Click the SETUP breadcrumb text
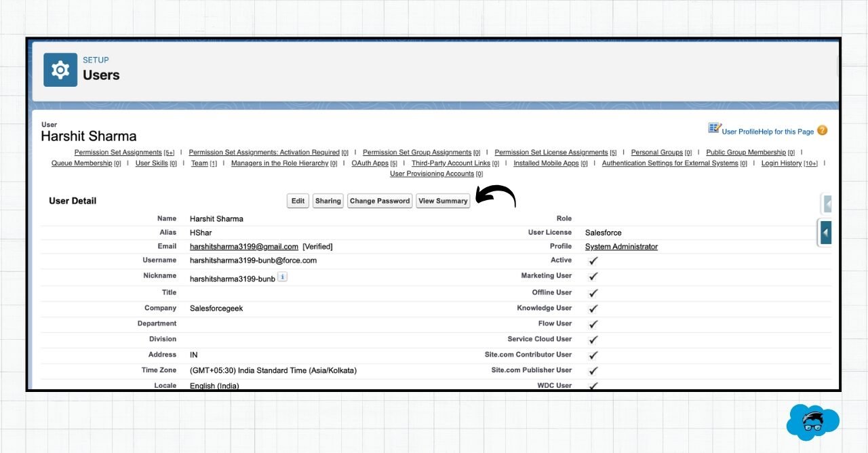This screenshot has width=868, height=453. point(96,60)
